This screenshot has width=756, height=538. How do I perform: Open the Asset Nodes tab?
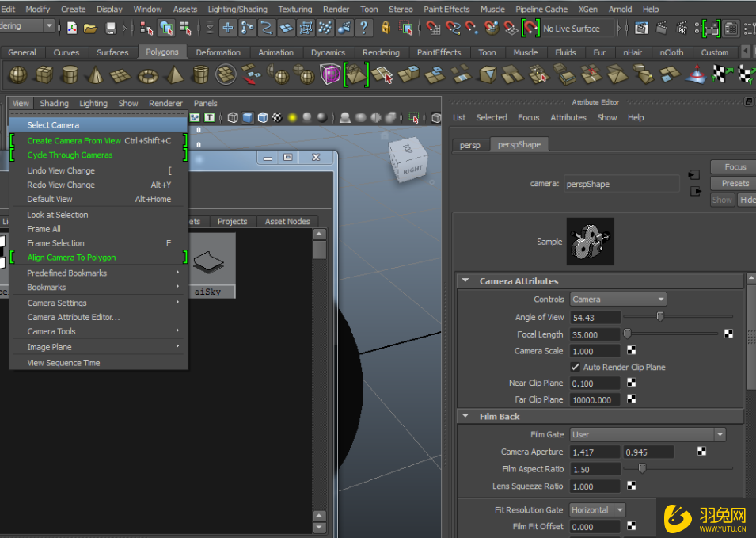287,222
